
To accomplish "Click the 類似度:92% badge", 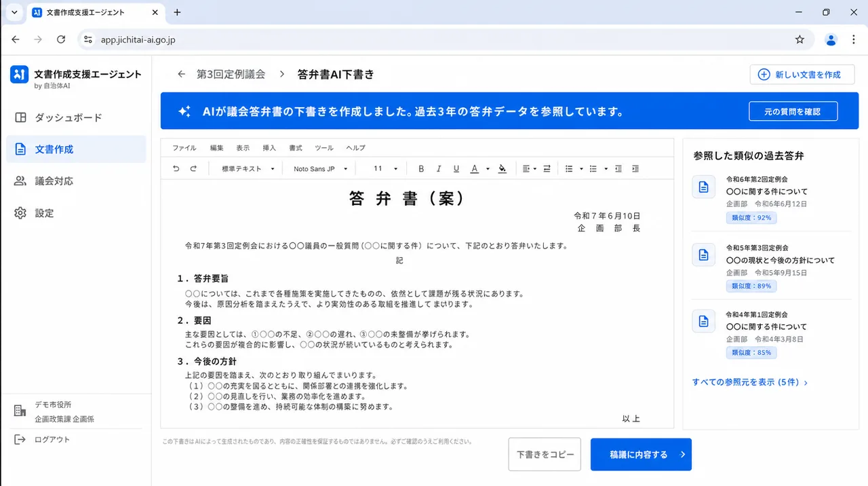I will tap(751, 218).
